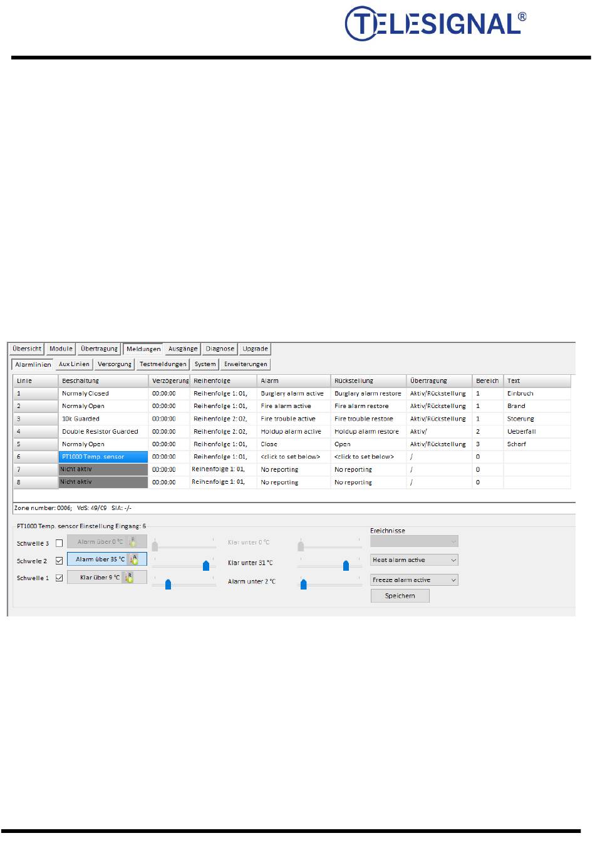
Task: Enable the Schwelle 3 checkbox
Action: point(59,543)
